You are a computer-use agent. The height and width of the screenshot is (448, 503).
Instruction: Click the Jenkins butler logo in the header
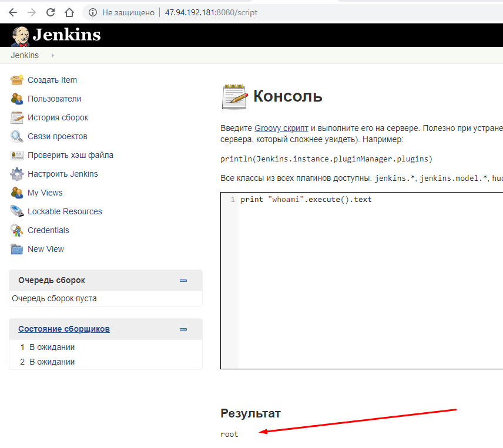pyautogui.click(x=20, y=36)
